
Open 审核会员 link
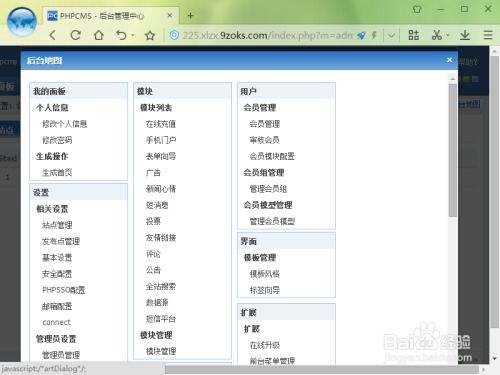265,140
